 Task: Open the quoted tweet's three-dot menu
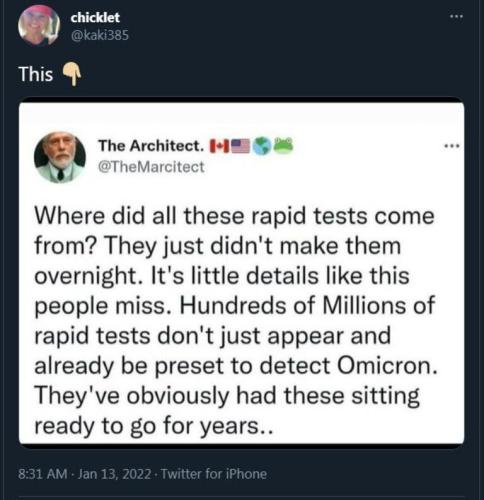(x=452, y=146)
